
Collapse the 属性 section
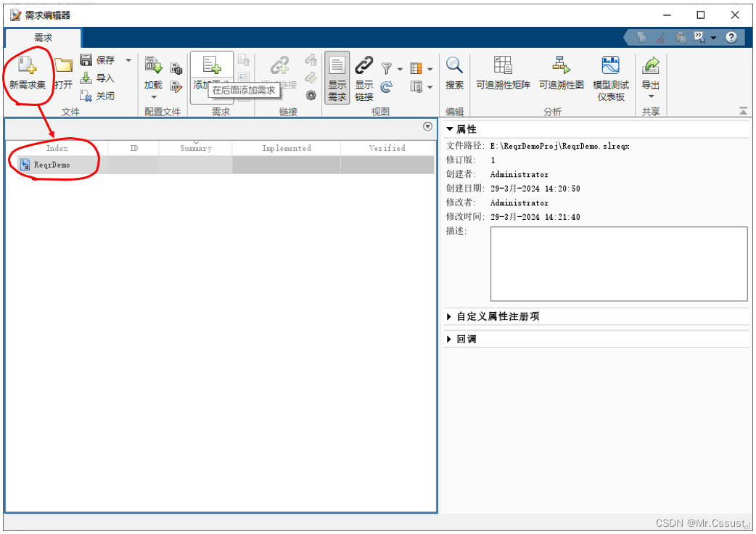pyautogui.click(x=450, y=129)
